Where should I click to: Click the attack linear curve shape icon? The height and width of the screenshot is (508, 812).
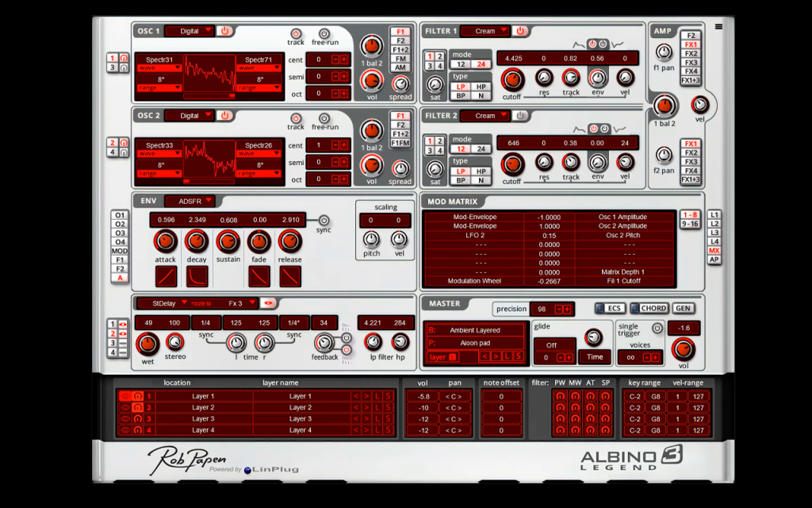[x=167, y=276]
